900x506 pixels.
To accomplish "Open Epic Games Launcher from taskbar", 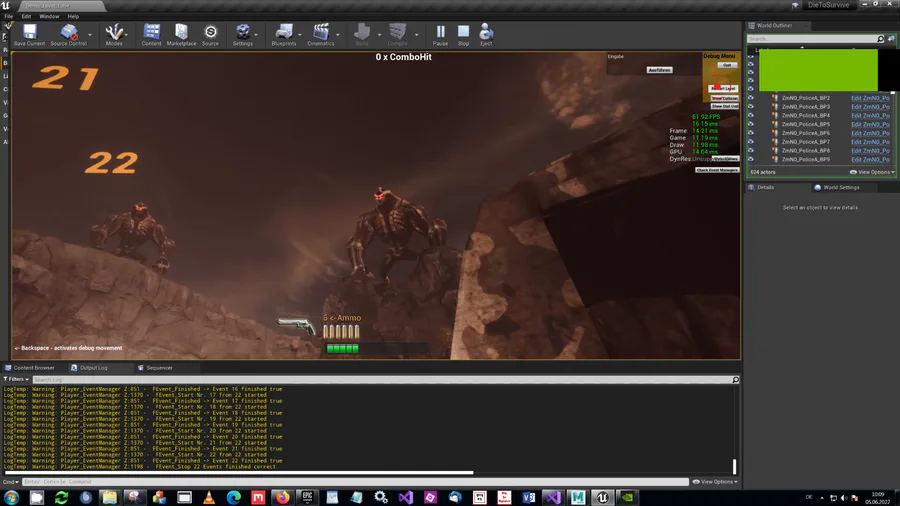I will (307, 497).
